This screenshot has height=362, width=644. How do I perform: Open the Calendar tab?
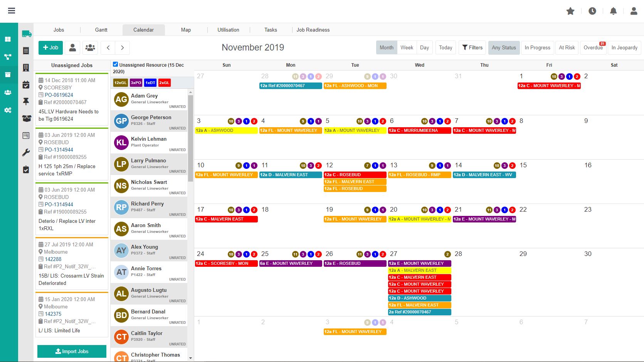pyautogui.click(x=144, y=30)
